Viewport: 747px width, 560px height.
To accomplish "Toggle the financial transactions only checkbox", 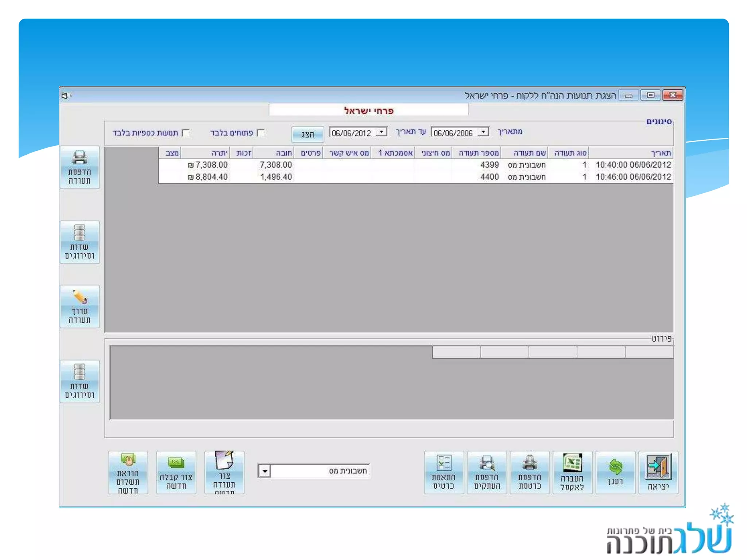I will point(186,133).
